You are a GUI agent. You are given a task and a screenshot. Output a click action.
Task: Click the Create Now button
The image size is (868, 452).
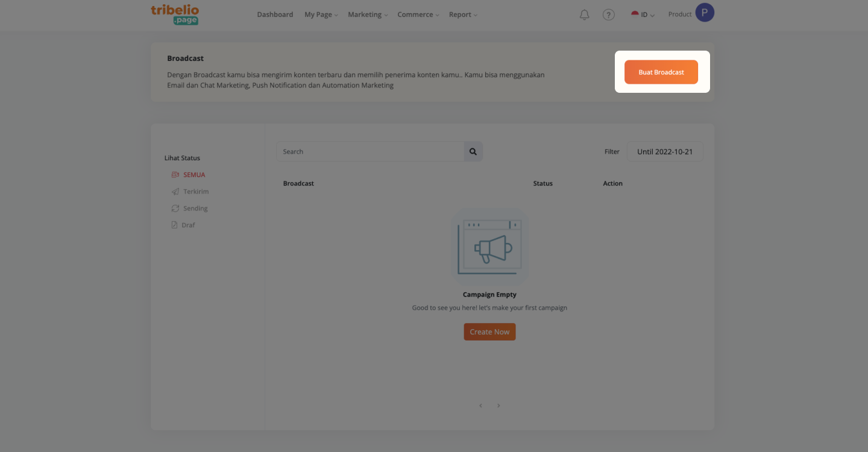[489, 332]
